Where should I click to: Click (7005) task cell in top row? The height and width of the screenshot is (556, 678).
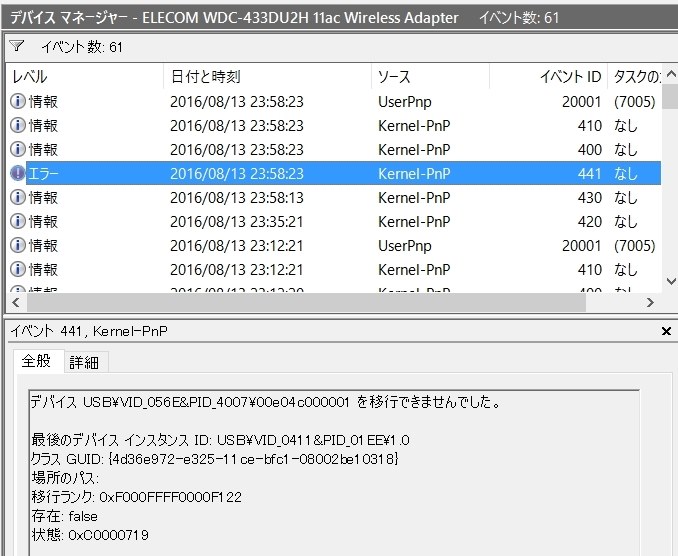pyautogui.click(x=635, y=102)
